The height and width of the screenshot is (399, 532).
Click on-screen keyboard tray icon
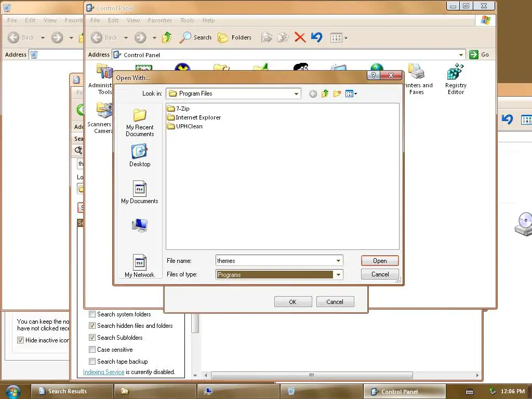470,392
